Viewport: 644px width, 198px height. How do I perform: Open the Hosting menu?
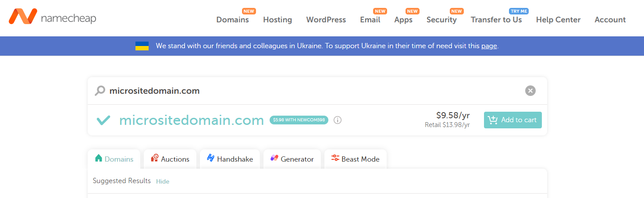click(278, 20)
